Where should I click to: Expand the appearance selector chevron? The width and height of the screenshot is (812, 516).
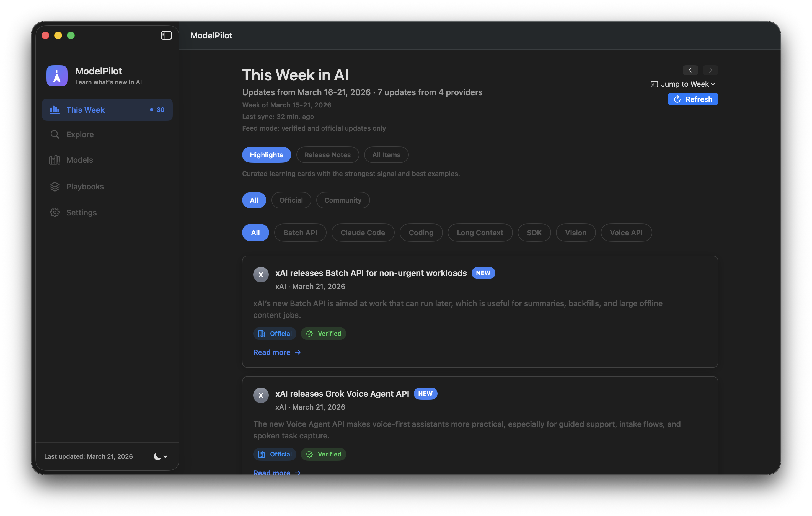[x=165, y=457]
